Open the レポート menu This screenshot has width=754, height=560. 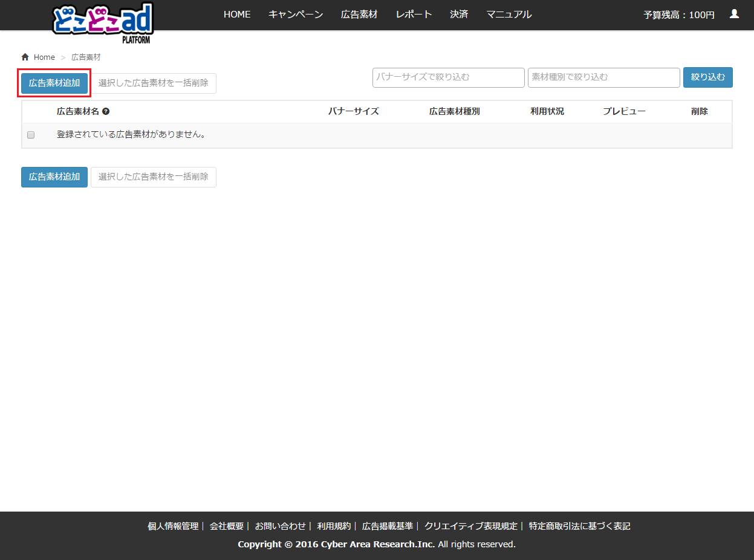point(414,15)
